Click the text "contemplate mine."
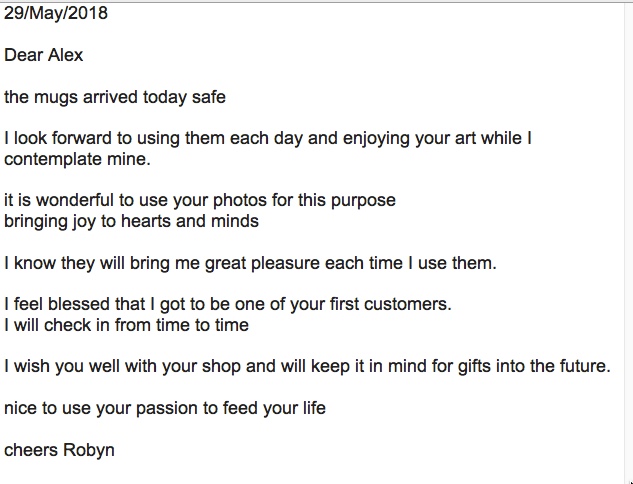This screenshot has width=633, height=484. (77, 159)
